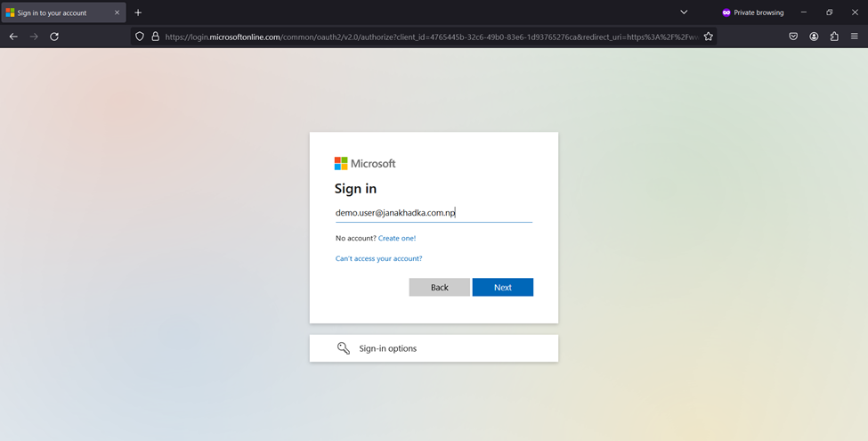The image size is (868, 441).
Task: Click the login.microsoftonline.com address bar
Action: point(424,37)
